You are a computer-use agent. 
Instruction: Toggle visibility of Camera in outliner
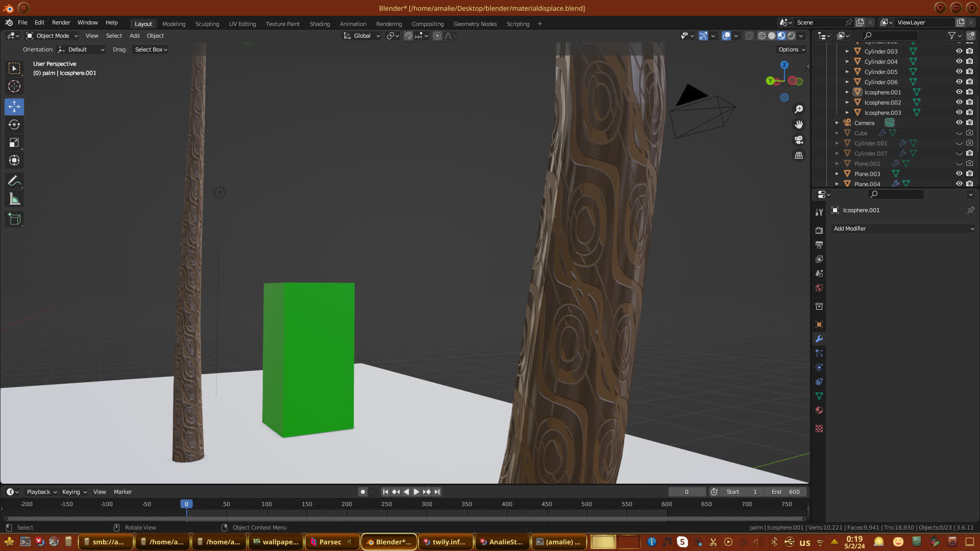coord(959,122)
